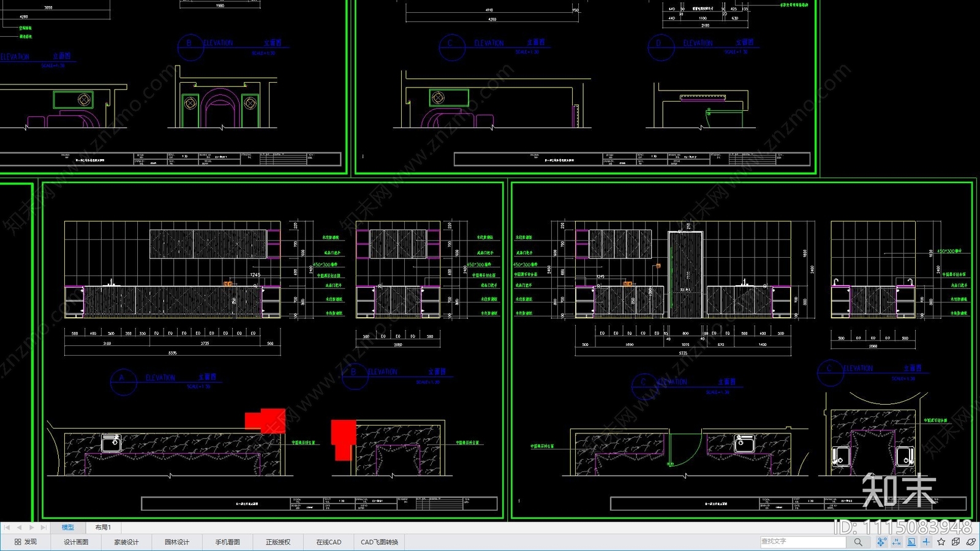Click the 3D cube view icon
Screen dimensions: 980x551
tap(956, 542)
